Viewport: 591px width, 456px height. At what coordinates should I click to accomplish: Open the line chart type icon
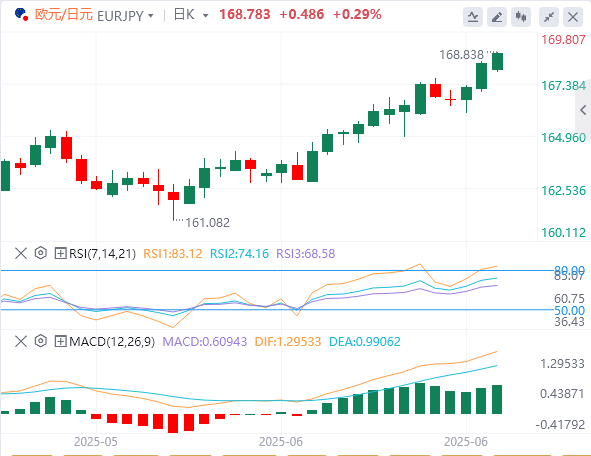473,17
